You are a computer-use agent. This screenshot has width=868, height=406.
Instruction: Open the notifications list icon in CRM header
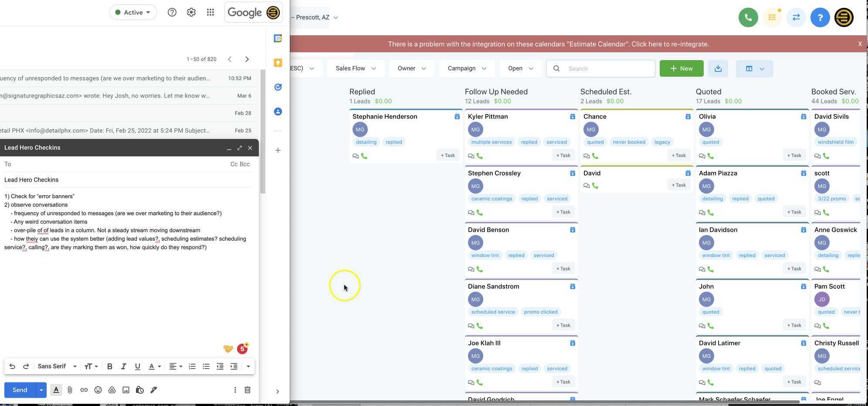[x=772, y=17]
